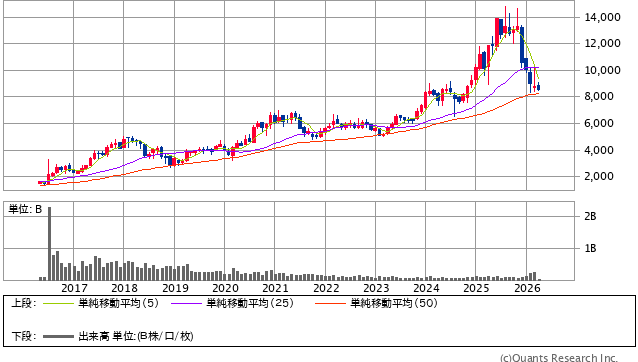Viewport: 638px width, 362px height.
Task: Click the green 5-period average legend line
Action: click(58, 303)
